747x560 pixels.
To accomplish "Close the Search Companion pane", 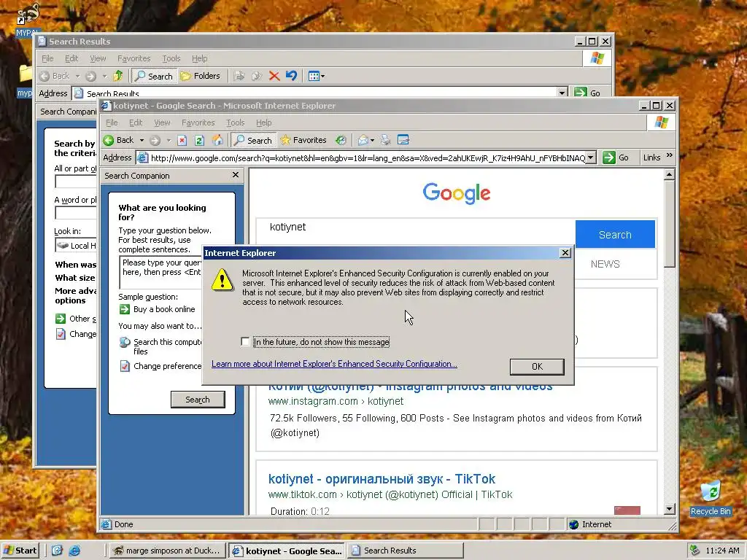I will [236, 175].
